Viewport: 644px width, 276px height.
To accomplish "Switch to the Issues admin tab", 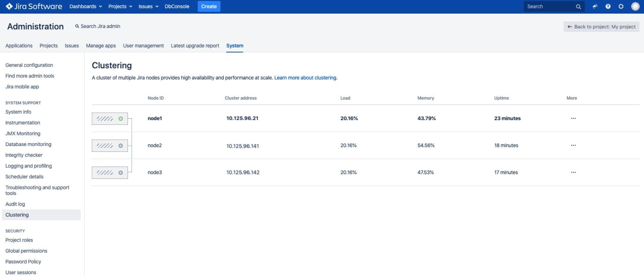I will [x=72, y=45].
